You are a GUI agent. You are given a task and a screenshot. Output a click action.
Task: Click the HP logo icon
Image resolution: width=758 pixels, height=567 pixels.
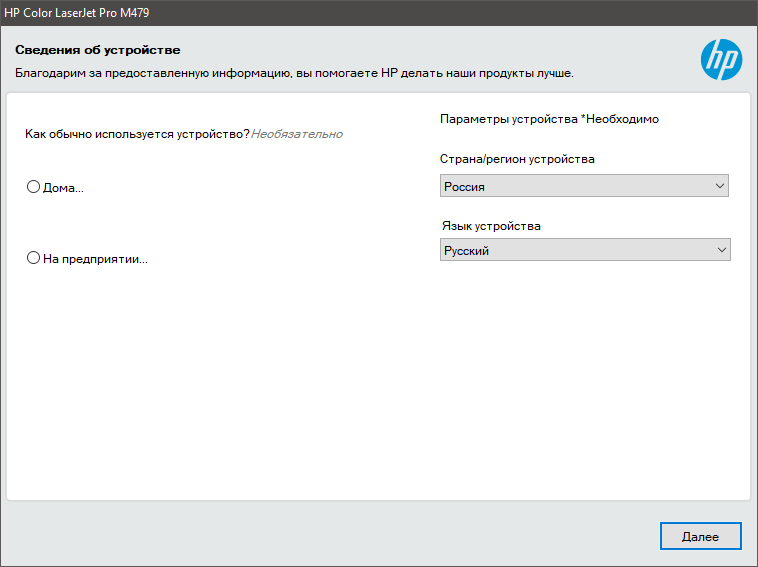tap(721, 60)
